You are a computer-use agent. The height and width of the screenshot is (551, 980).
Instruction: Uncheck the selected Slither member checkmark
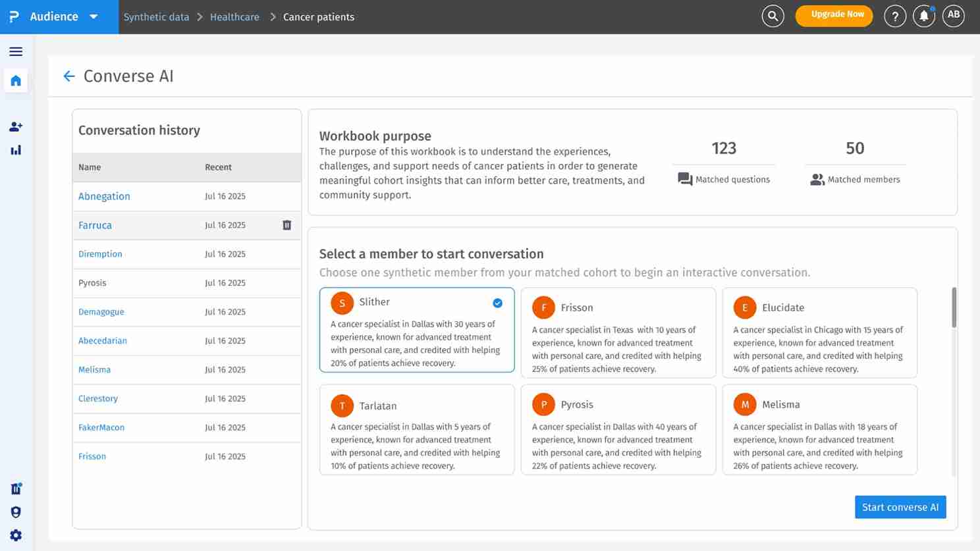coord(497,303)
